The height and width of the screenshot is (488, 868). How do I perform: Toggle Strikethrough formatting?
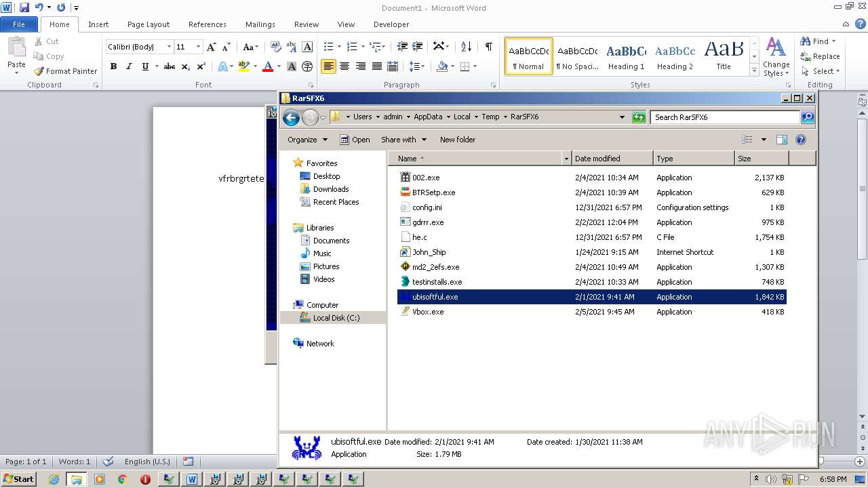170,66
